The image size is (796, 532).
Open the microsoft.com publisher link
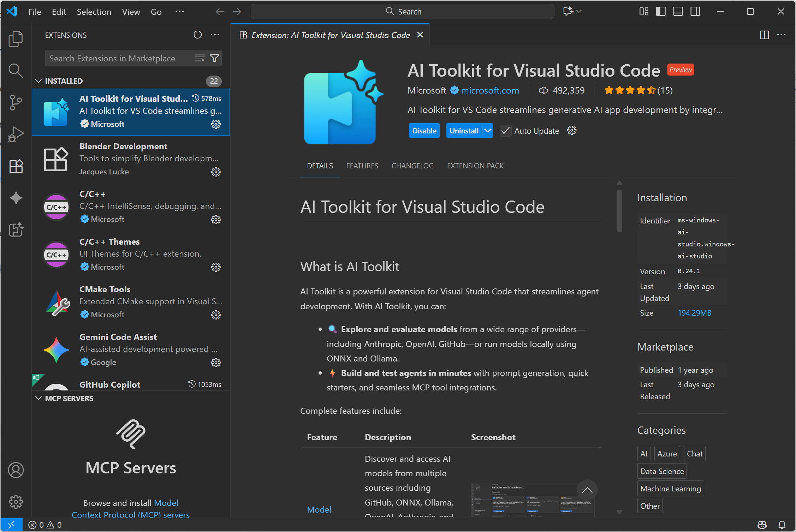(x=490, y=91)
